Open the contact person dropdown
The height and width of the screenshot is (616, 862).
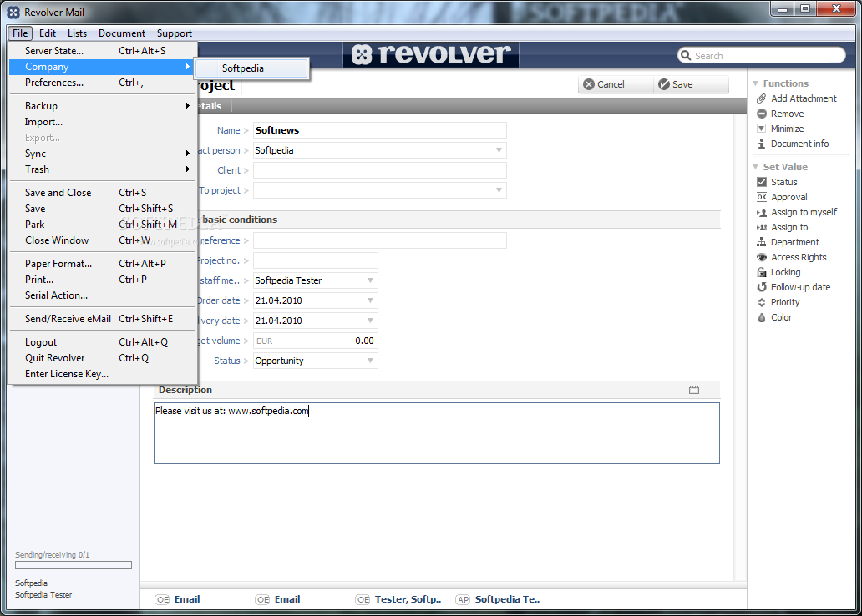pyautogui.click(x=499, y=150)
